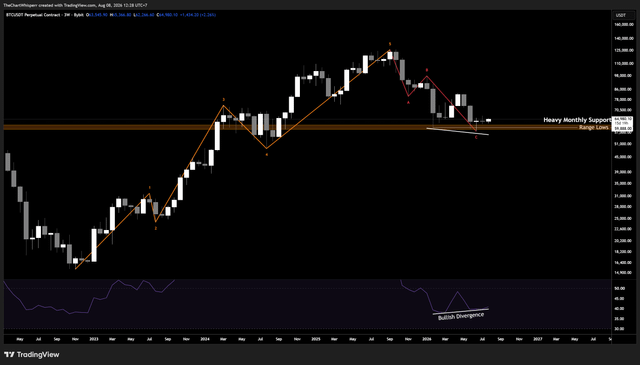This screenshot has height=365, width=640.
Task: Click the 'Bullish Divergence' label on RSI pane
Action: [461, 316]
